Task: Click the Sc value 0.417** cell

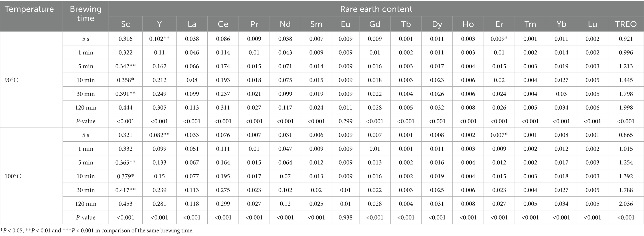Action: [x=126, y=190]
